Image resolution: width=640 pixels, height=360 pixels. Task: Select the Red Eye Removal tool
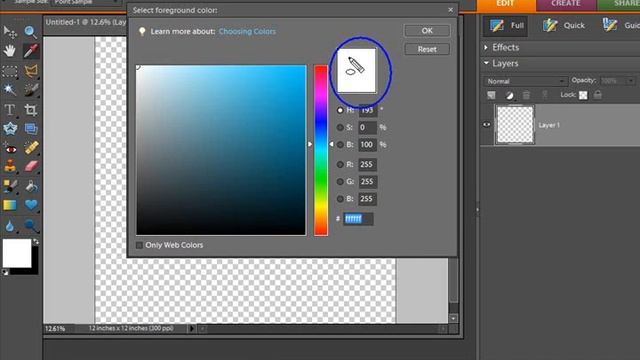tap(10, 148)
